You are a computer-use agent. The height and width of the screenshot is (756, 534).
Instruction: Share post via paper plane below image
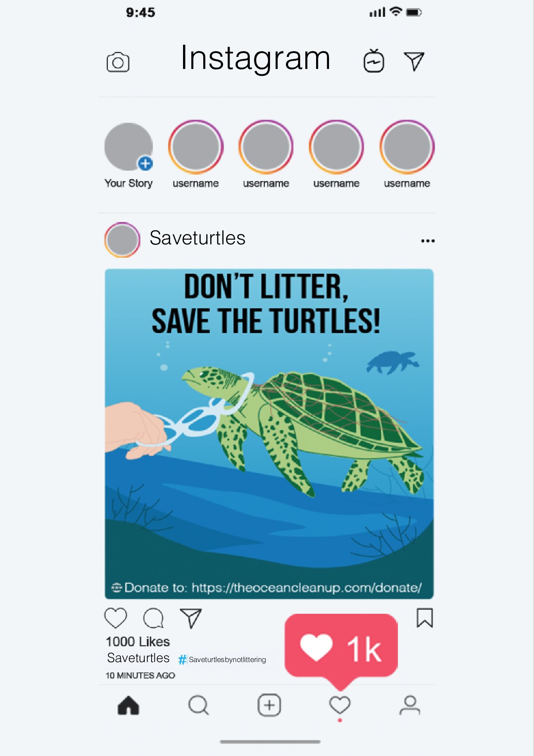coord(191,618)
